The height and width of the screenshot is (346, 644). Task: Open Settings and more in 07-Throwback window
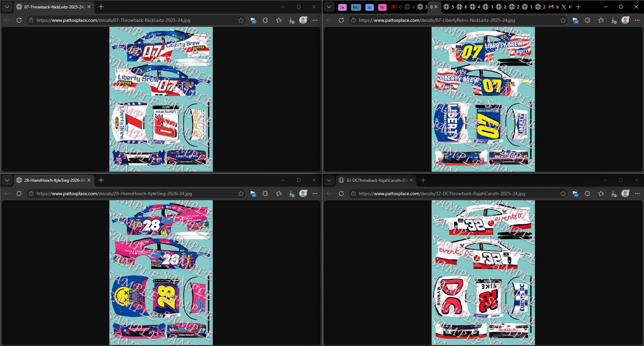coord(314,20)
